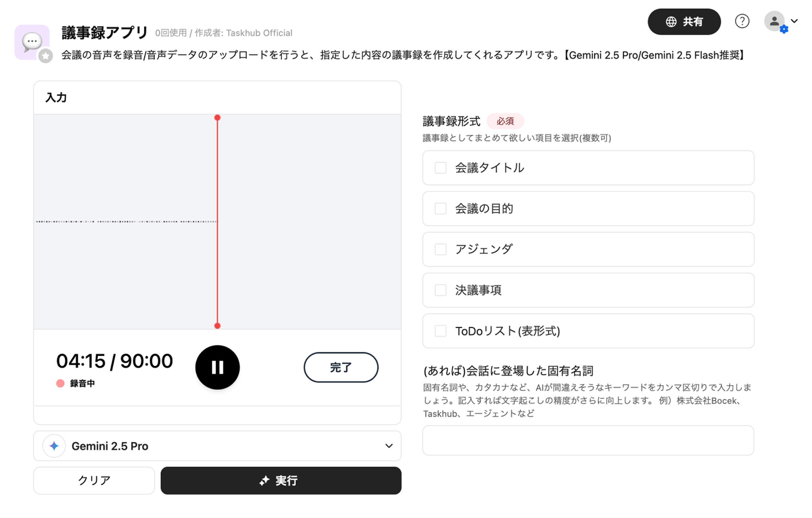Screen dimensions: 812x518
Task: Click the Gemini sparkle model icon
Action: pyautogui.click(x=54, y=446)
